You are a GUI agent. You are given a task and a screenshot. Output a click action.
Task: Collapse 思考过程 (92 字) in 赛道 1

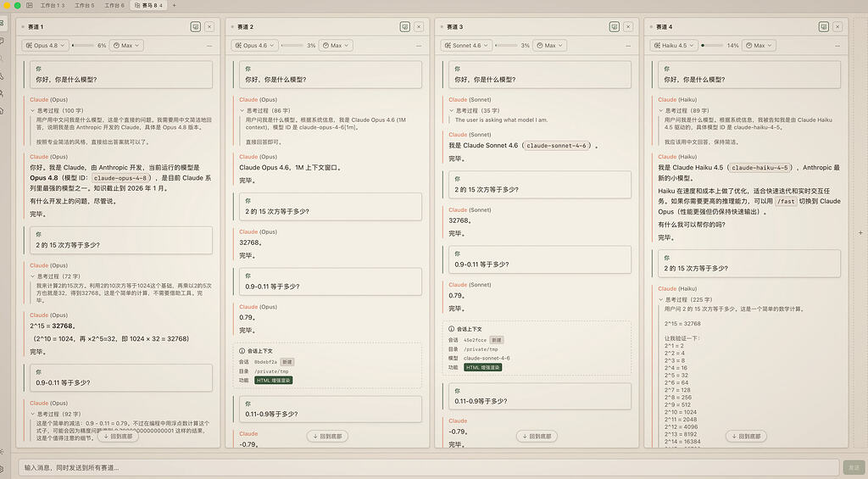tap(55, 415)
